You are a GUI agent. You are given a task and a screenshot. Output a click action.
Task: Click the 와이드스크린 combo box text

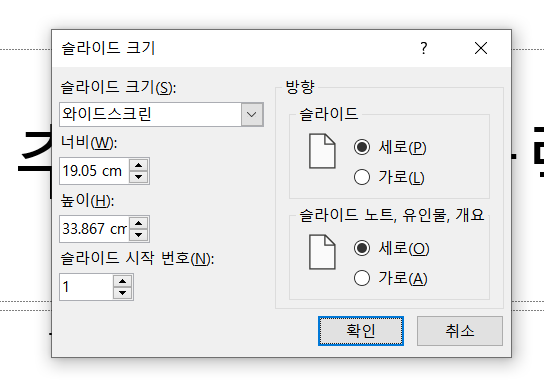click(107, 114)
